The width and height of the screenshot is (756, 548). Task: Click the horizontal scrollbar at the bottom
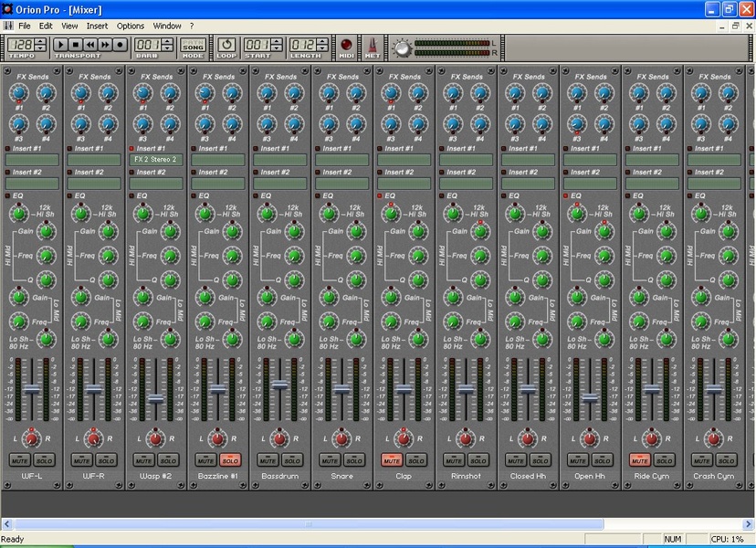(x=309, y=524)
